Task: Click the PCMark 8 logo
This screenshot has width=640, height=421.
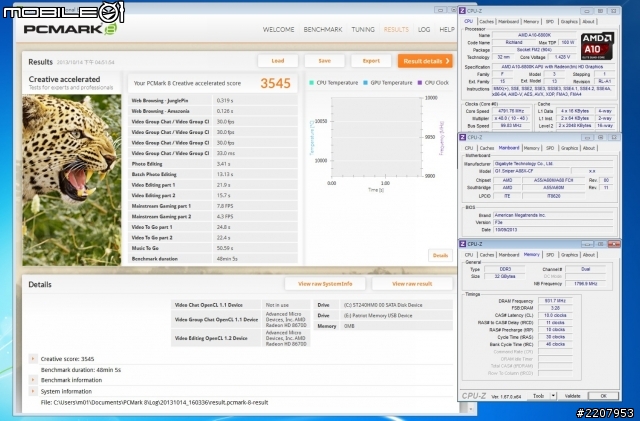Action: click(x=70, y=29)
